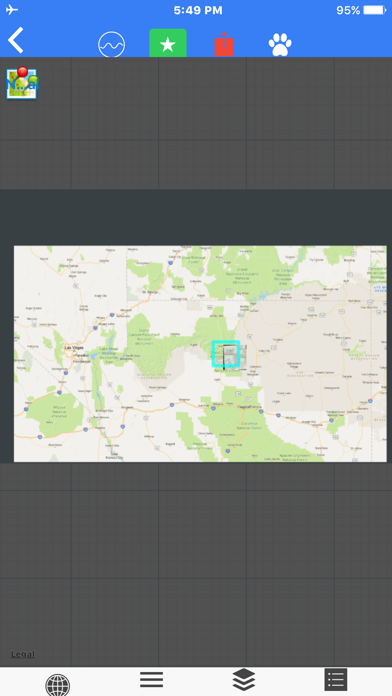This screenshot has width=392, height=696.
Task: Tap the overview map image
Action: pos(200,354)
